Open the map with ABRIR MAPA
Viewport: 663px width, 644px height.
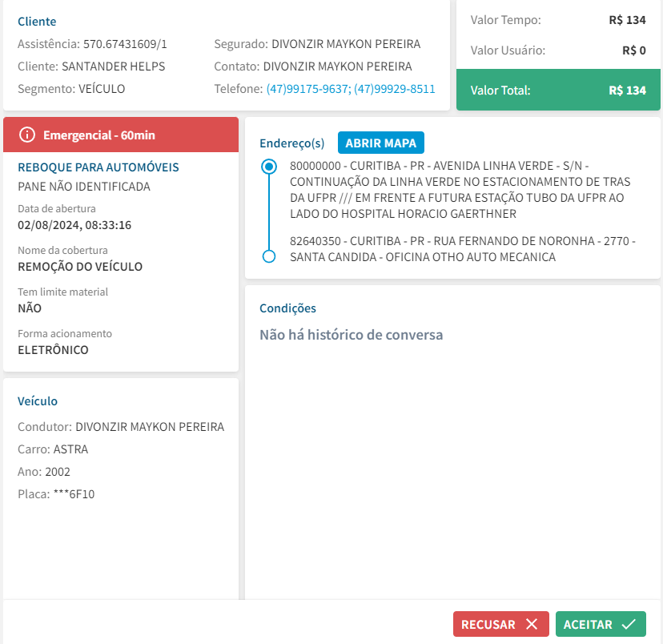point(380,143)
